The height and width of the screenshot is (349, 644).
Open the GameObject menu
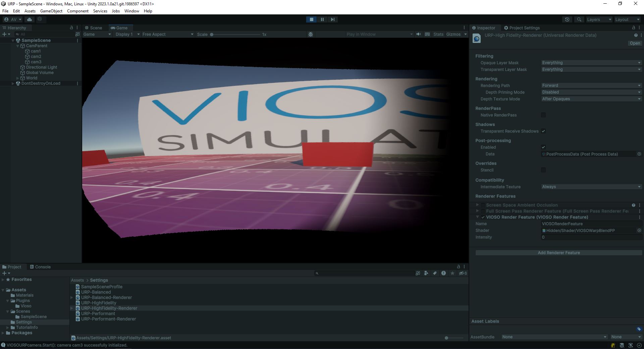coord(51,11)
